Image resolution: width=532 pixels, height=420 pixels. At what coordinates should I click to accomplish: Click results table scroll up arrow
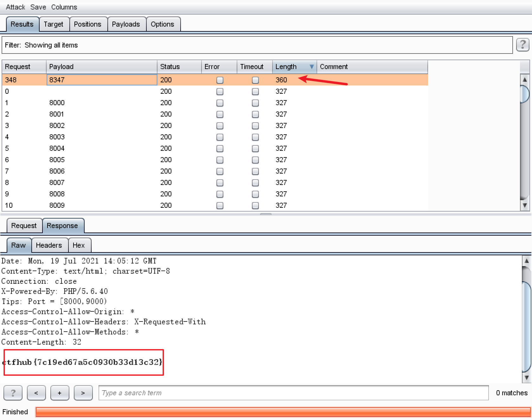point(525,80)
